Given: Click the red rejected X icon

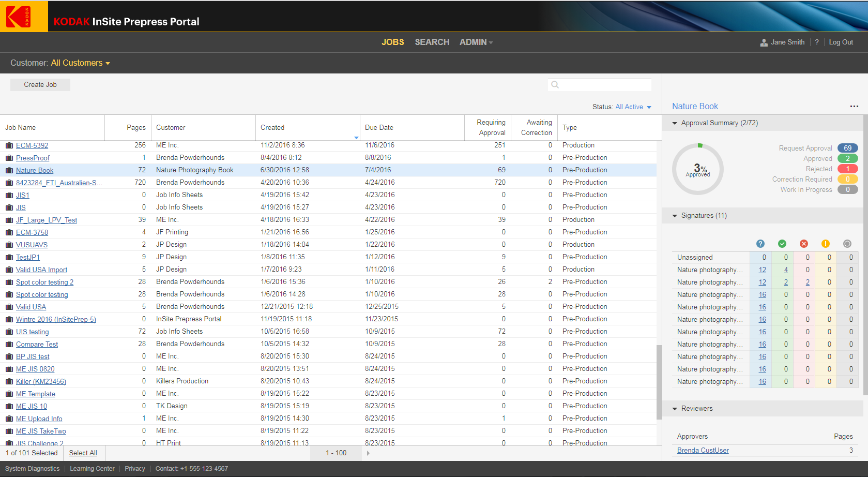Looking at the screenshot, I should (x=803, y=244).
